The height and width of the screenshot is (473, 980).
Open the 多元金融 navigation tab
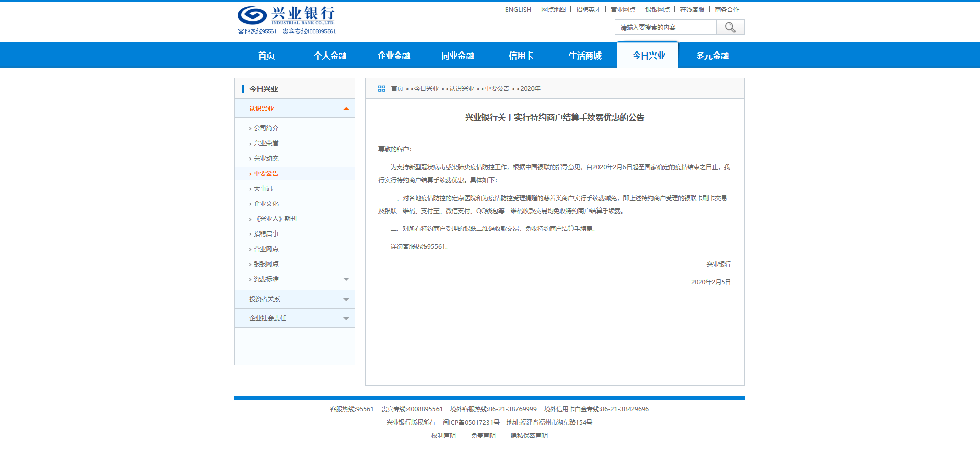pos(712,56)
